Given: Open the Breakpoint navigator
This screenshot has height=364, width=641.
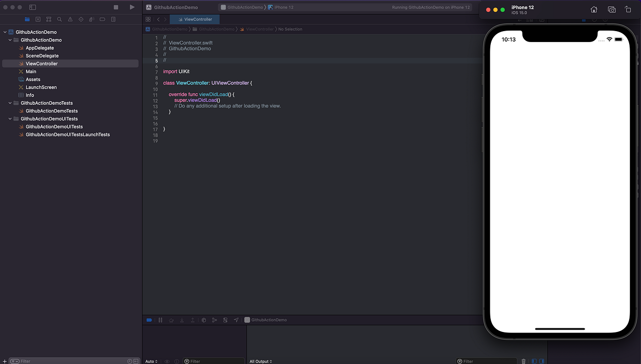Looking at the screenshot, I should pos(102,19).
